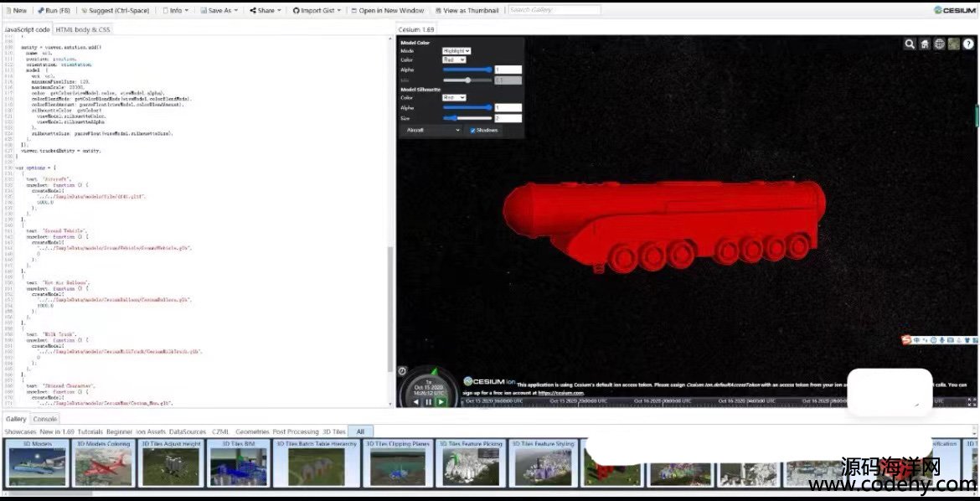Expand the Aircraft model selector

click(x=432, y=131)
